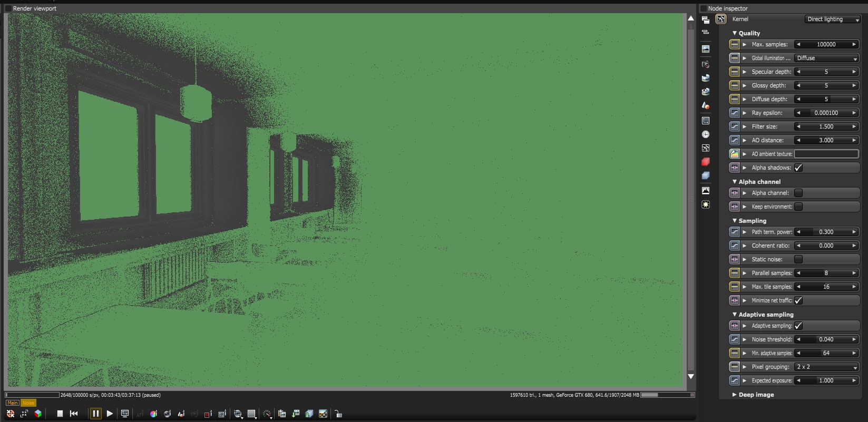Click viewport scrollbar up arrow

pos(691,18)
